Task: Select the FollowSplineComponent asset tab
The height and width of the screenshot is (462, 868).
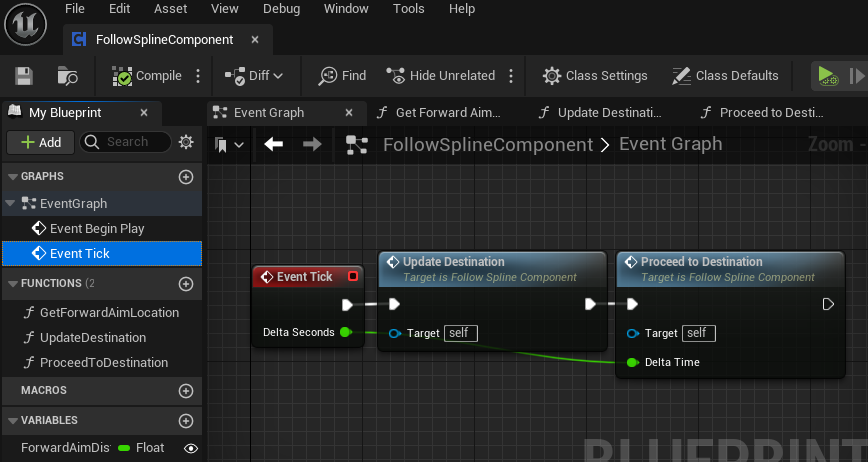Action: 164,40
